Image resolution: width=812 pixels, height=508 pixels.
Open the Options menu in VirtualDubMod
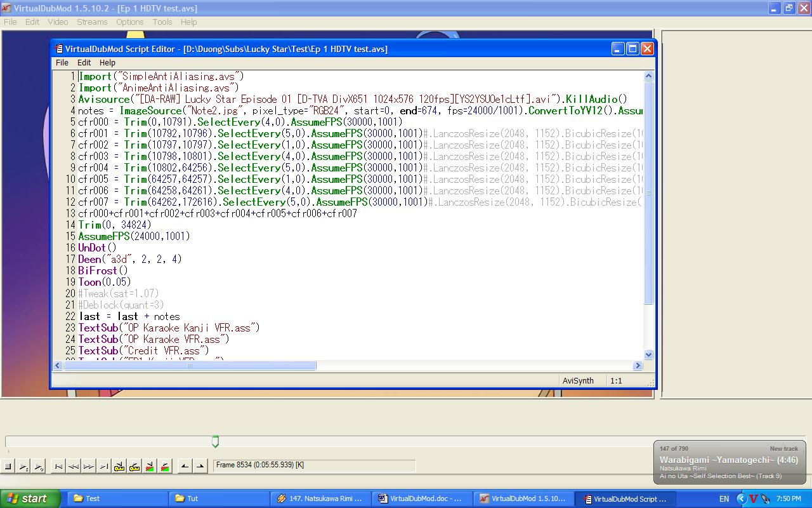coord(129,22)
